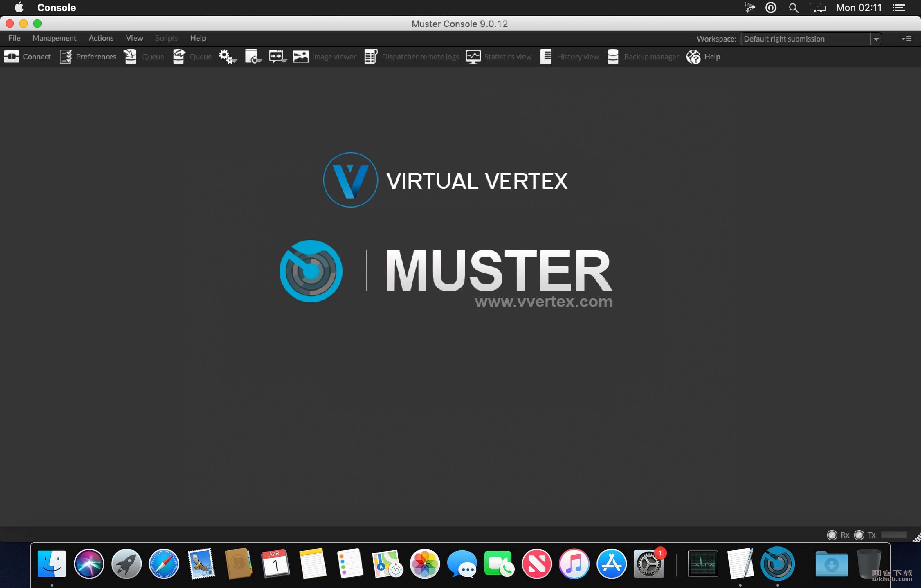Open Dispatcher remote logs

411,57
